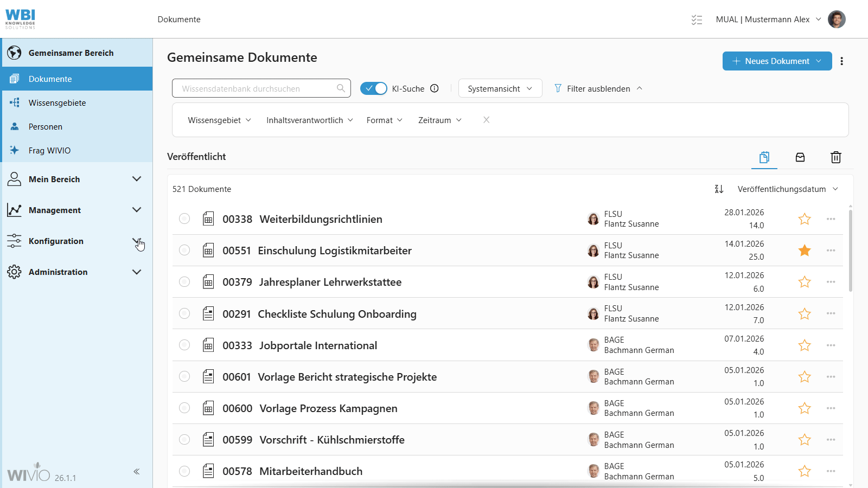Click the sort order icon

click(718, 189)
